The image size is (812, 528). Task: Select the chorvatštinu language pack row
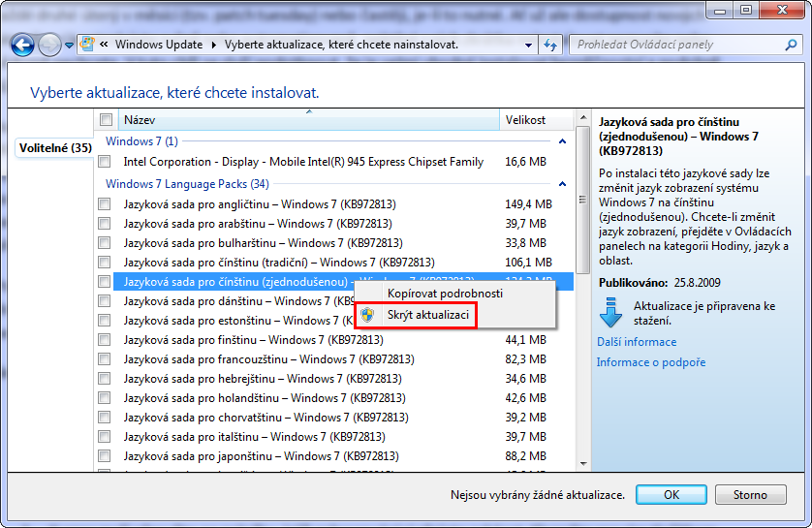[334, 418]
